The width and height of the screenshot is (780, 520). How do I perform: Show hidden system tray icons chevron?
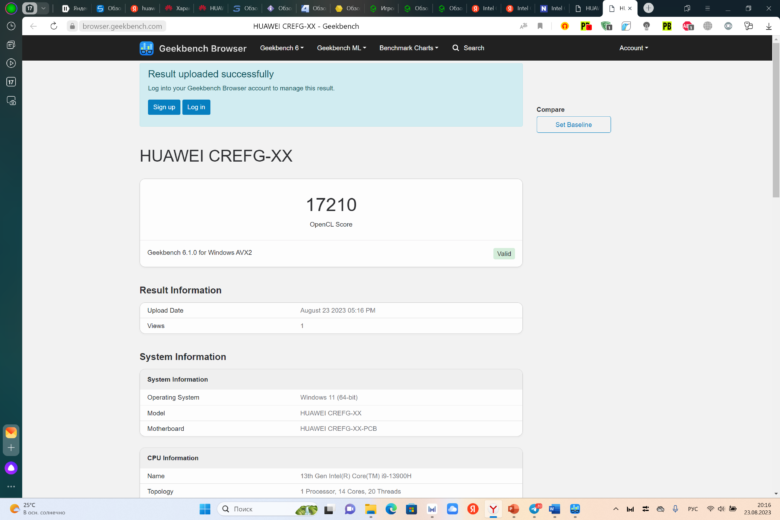[x=616, y=509]
